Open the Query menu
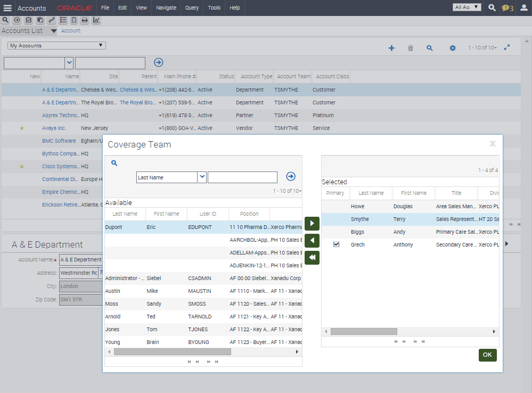Viewport: 532px width, 393px height. [192, 7]
